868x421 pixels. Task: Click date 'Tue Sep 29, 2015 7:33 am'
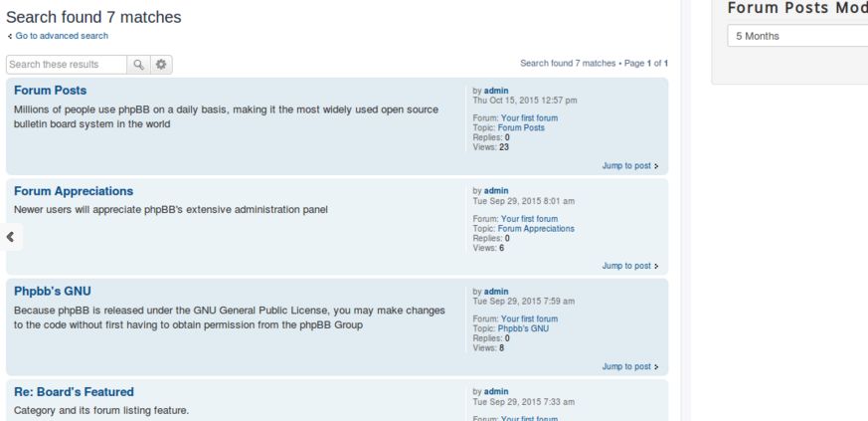click(524, 402)
